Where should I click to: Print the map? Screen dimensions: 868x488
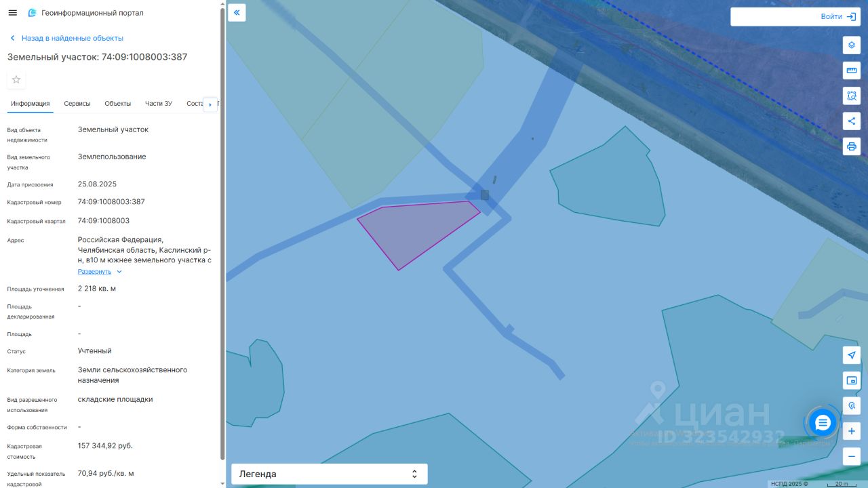[852, 146]
